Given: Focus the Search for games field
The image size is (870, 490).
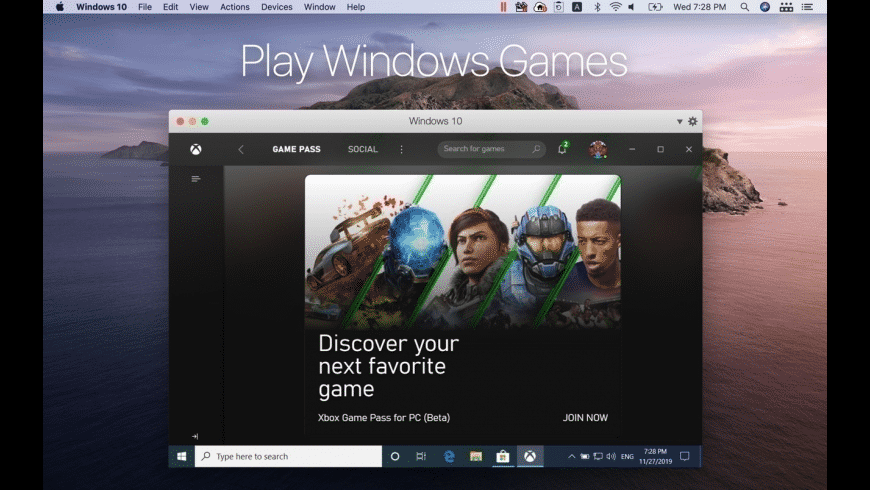Looking at the screenshot, I should click(492, 149).
